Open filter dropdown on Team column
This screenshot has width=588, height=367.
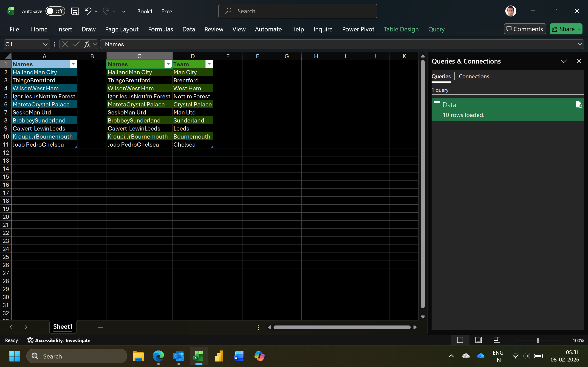pos(209,64)
